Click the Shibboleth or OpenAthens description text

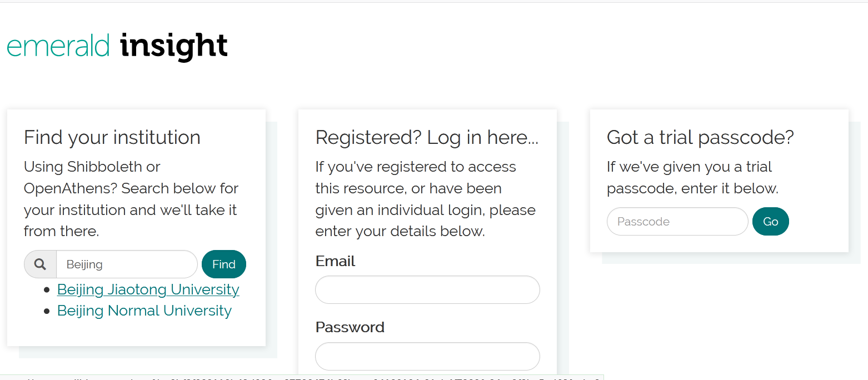click(x=131, y=199)
